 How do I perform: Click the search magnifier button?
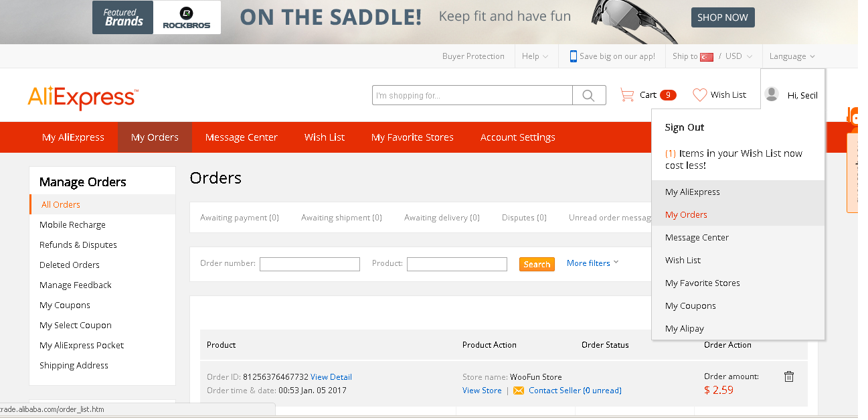[589, 95]
